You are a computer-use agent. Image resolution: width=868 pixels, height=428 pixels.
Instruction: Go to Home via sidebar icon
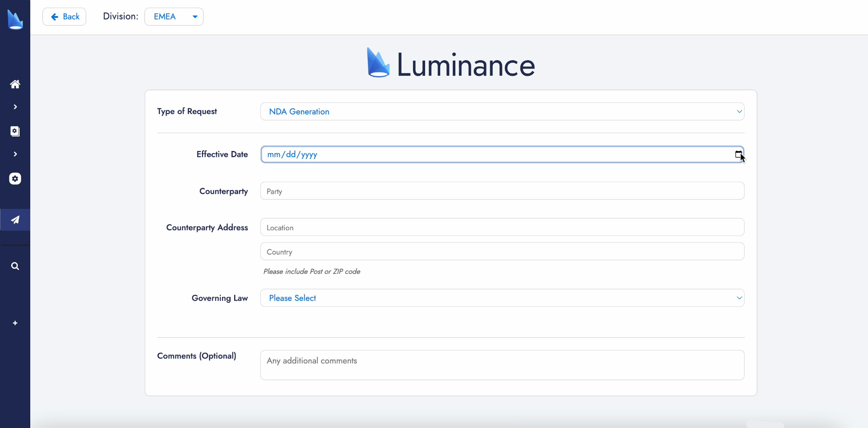(15, 84)
